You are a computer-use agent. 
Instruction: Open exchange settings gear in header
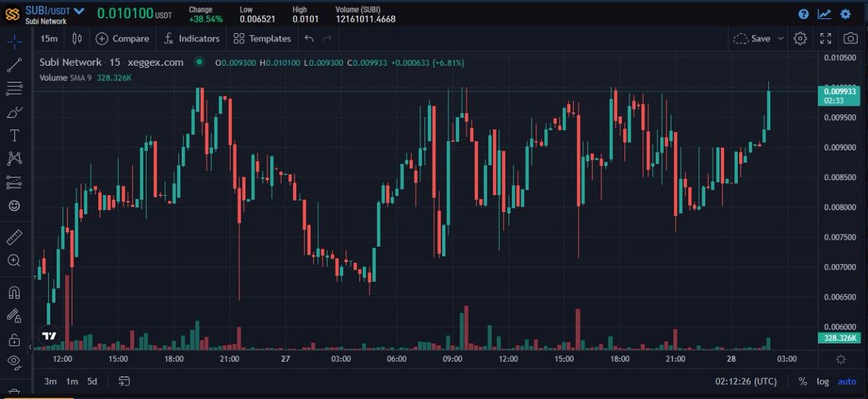(846, 14)
